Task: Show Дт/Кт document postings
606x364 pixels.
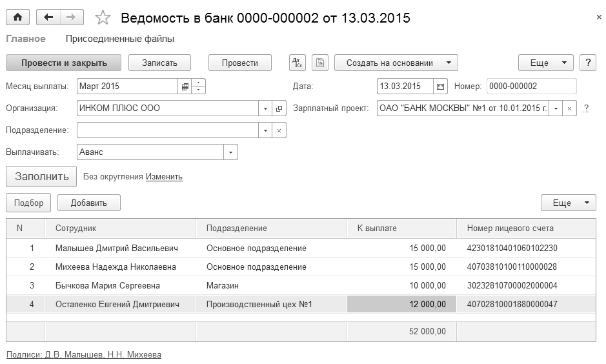Action: coord(298,63)
